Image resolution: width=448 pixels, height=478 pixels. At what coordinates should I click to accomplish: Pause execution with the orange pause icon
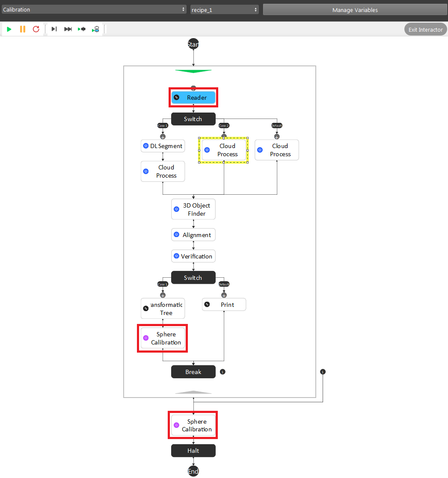(x=23, y=29)
